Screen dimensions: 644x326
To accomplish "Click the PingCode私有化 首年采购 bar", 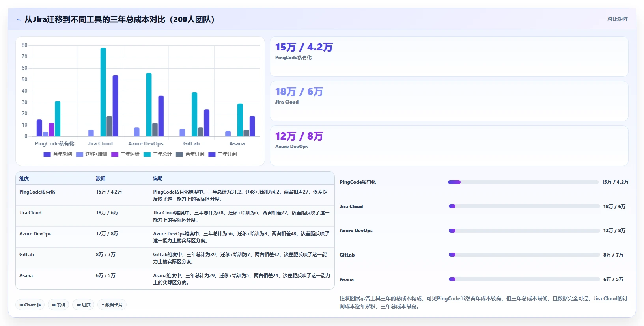I will (39, 128).
